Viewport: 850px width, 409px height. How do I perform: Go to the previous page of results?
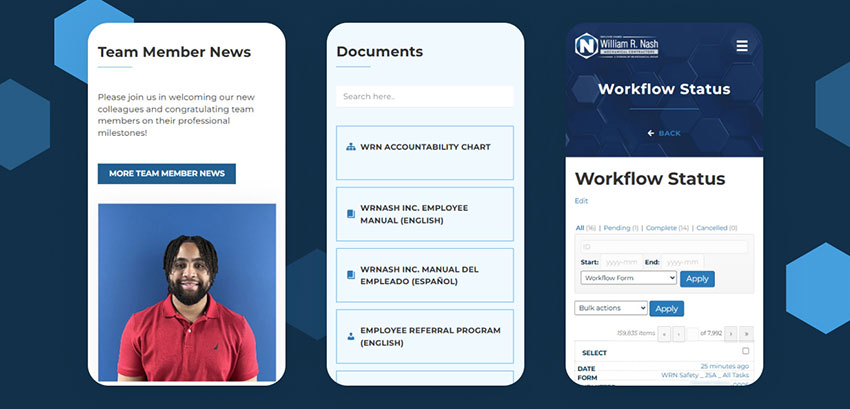pyautogui.click(x=680, y=333)
